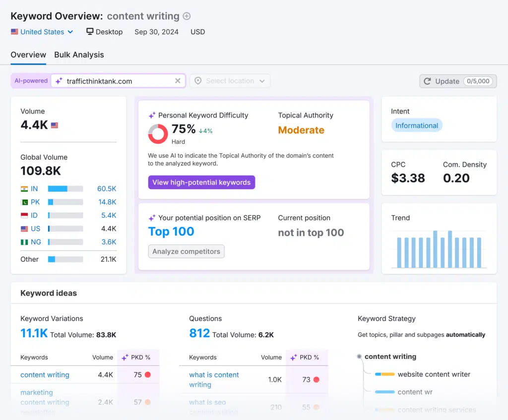The height and width of the screenshot is (420, 508).
Task: Click the Pakistan flag icon
Action: coord(24,202)
